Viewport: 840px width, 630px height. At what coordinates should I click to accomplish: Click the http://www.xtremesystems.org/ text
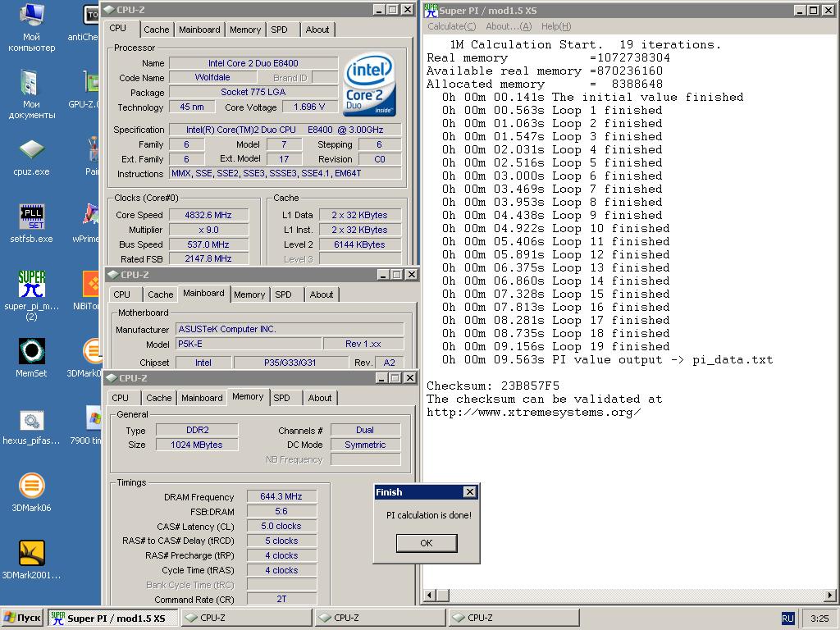pyautogui.click(x=533, y=413)
